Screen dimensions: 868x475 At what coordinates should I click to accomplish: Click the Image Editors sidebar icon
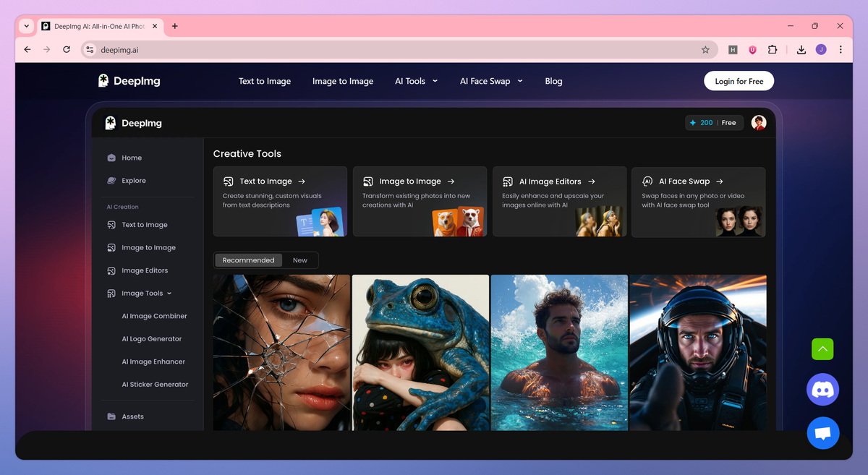(111, 270)
